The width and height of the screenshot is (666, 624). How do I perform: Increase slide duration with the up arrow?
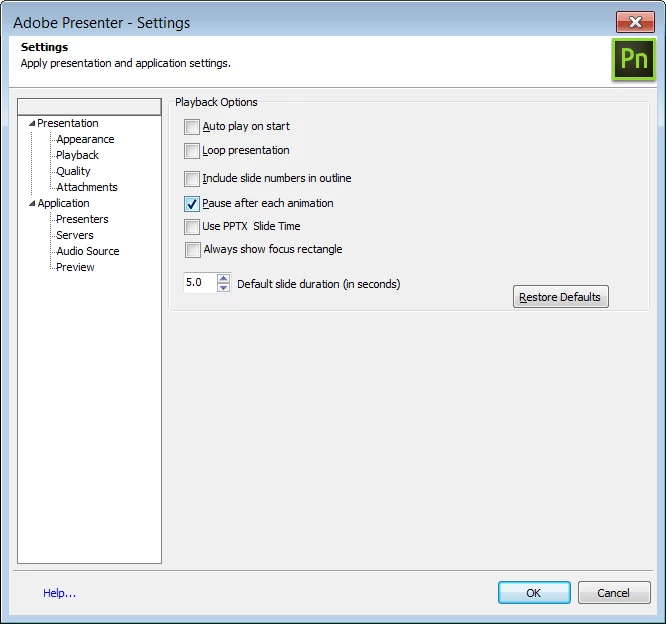(223, 278)
